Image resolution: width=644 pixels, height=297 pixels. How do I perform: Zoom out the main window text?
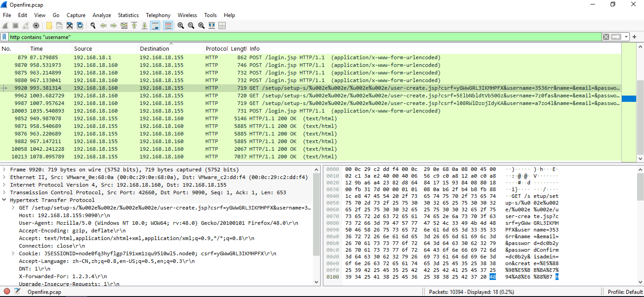[x=191, y=26]
